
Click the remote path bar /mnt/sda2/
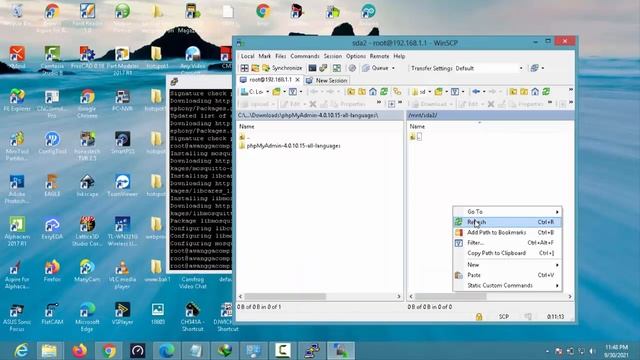tap(490, 116)
